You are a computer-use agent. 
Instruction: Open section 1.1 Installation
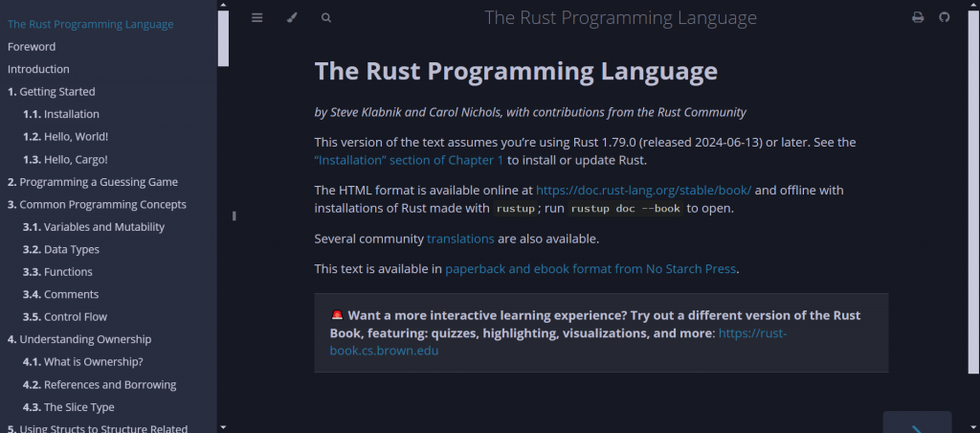[61, 115]
